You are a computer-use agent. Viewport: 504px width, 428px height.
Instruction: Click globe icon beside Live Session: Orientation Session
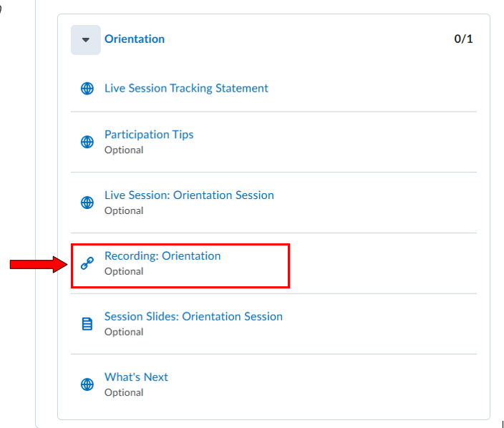click(87, 203)
